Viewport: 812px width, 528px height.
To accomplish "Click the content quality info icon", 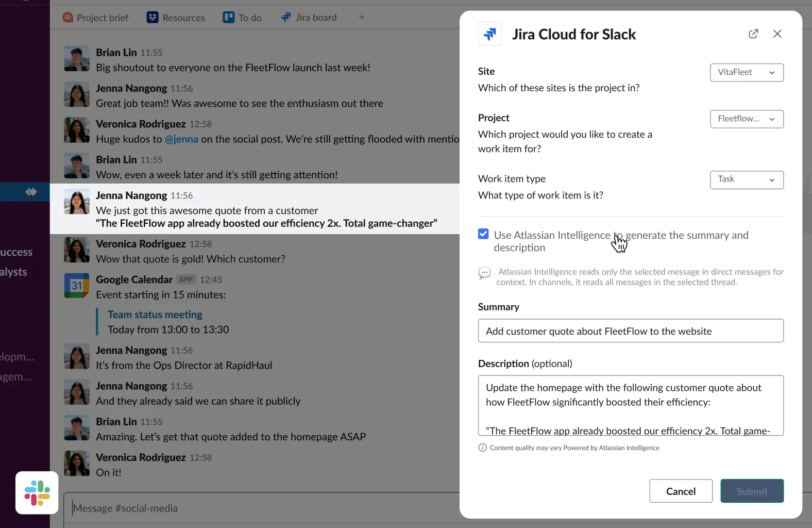I will click(482, 448).
